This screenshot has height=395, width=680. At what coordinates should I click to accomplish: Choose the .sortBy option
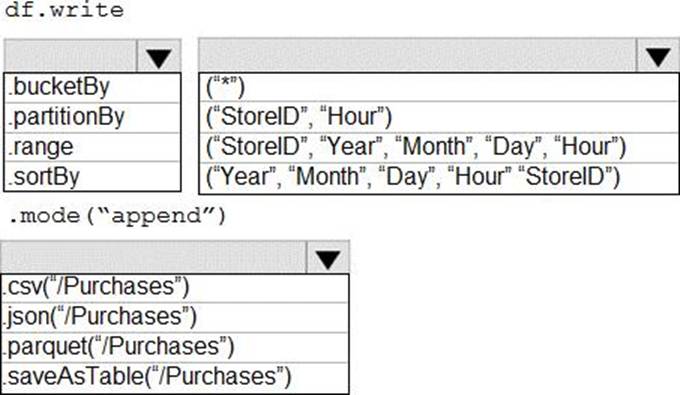pyautogui.click(x=92, y=176)
